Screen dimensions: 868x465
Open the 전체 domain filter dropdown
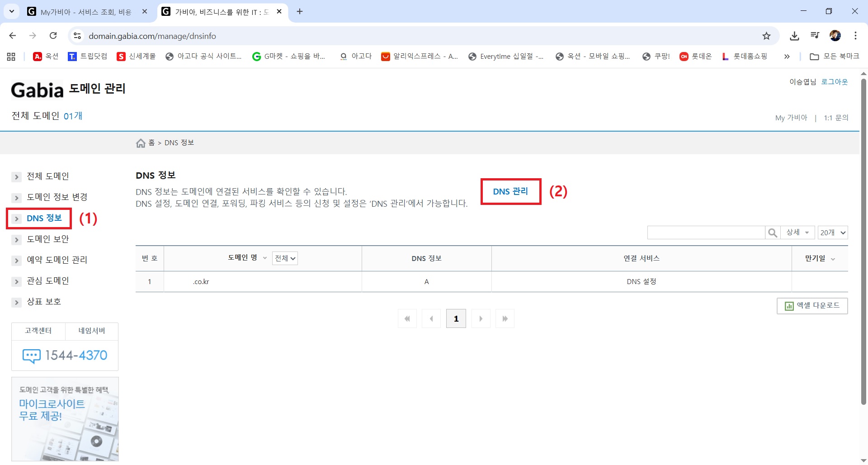285,258
